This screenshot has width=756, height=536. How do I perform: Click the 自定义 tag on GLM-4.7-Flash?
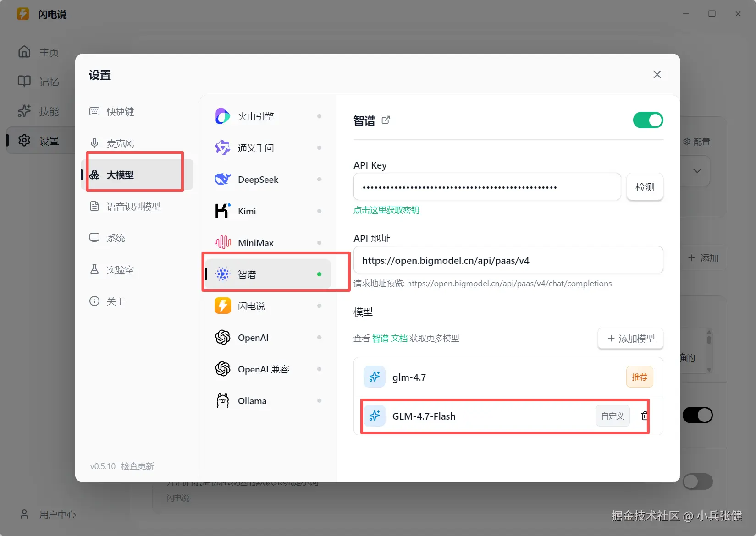pos(613,416)
